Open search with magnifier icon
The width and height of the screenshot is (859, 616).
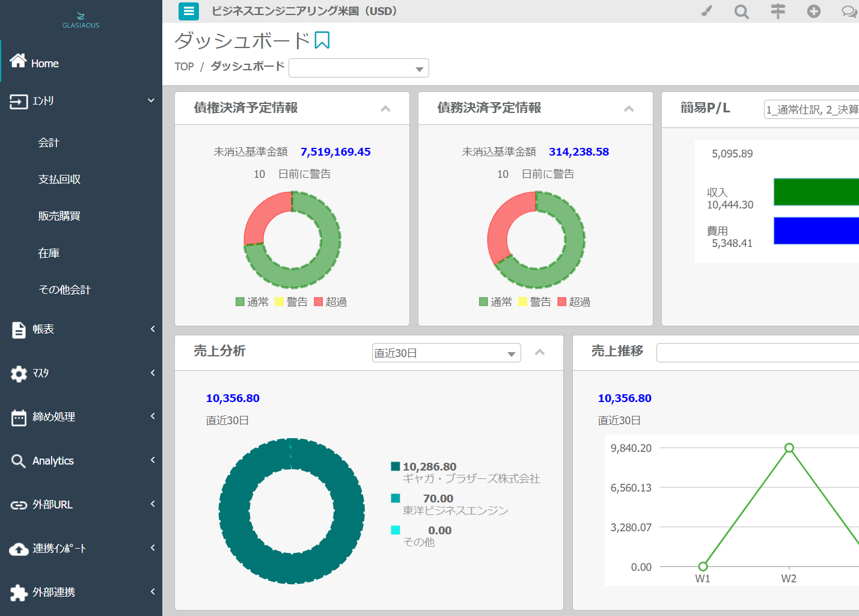tap(742, 11)
